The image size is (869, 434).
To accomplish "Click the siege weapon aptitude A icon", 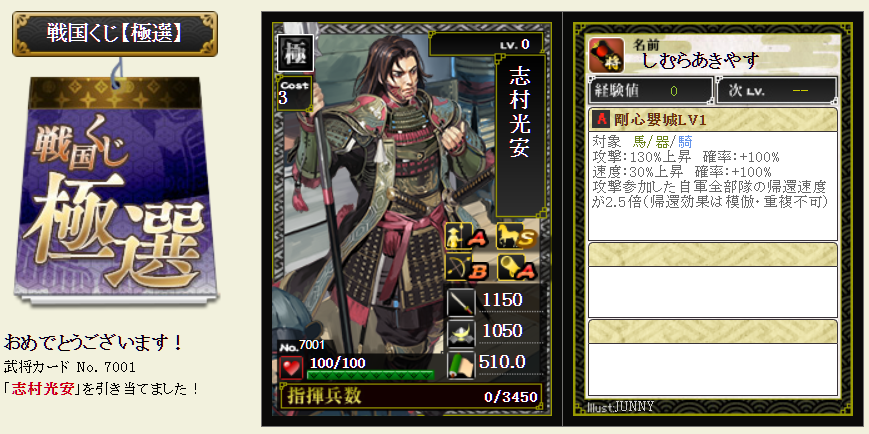I will [514, 268].
